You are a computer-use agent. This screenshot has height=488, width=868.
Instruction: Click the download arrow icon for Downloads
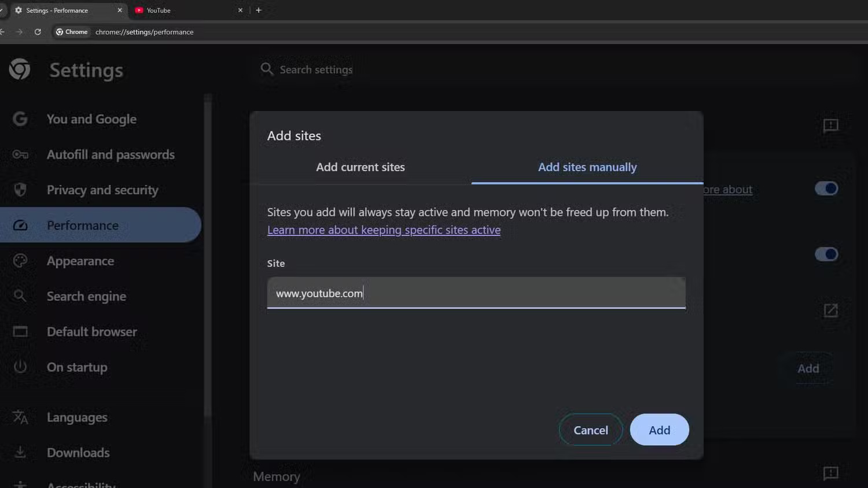(x=20, y=452)
